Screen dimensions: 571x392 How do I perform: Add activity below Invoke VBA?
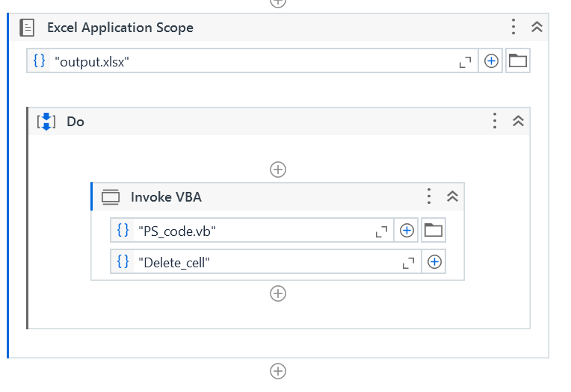click(x=278, y=293)
